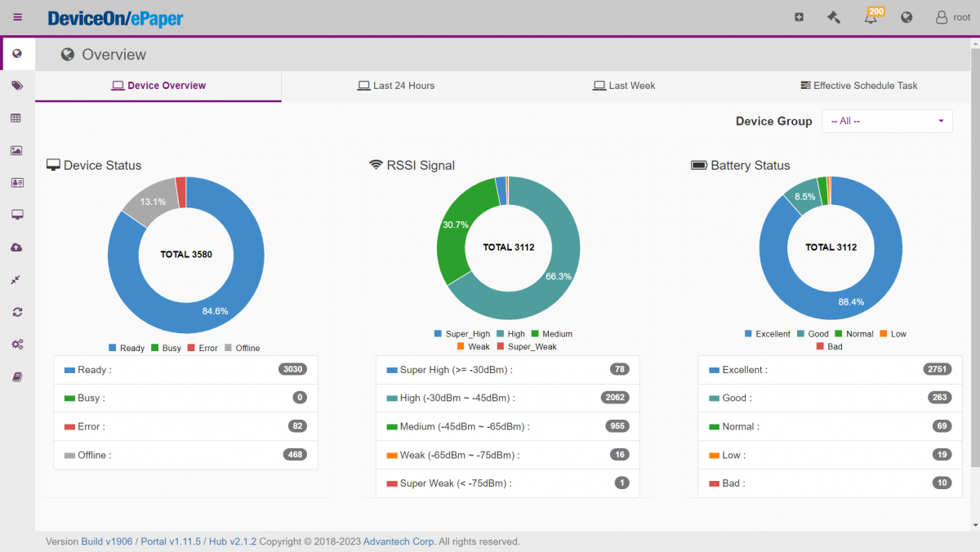Open the Device Group dropdown
This screenshot has width=980, height=552.
click(887, 120)
